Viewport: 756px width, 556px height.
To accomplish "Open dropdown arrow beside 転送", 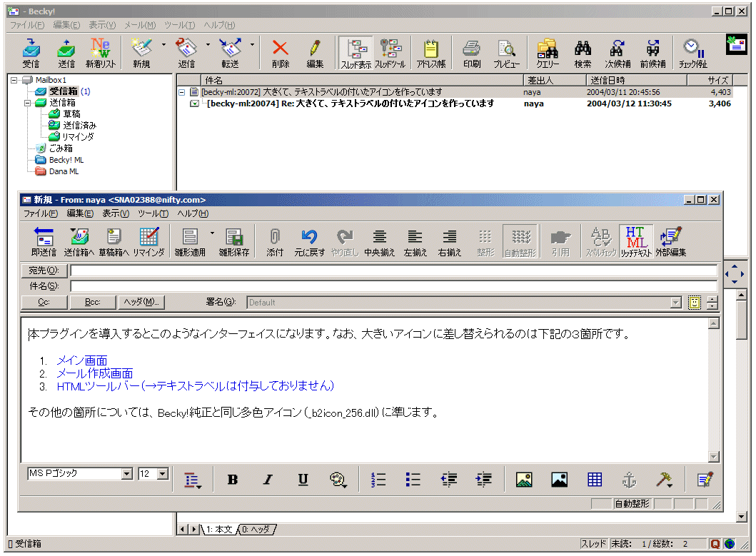I will [x=252, y=45].
